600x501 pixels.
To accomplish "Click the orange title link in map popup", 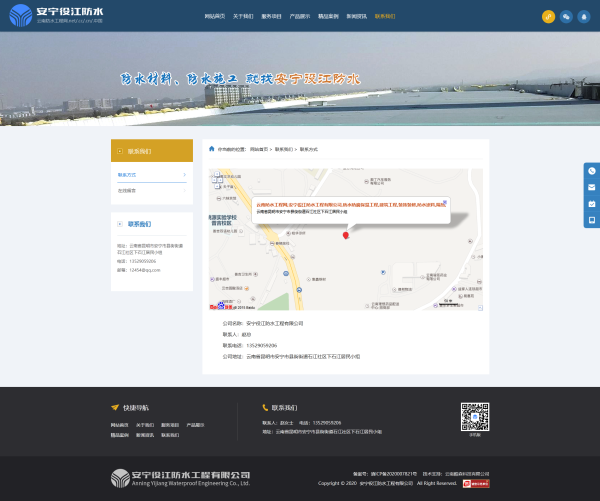I will (x=351, y=205).
